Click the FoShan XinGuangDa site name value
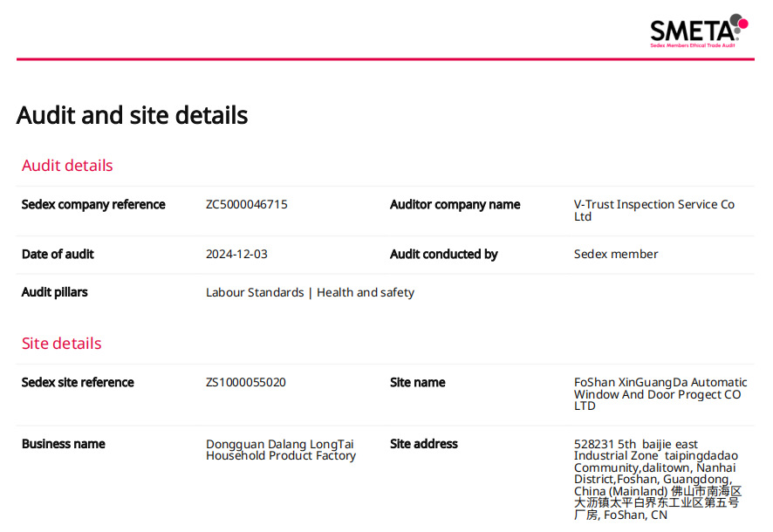 [x=660, y=394]
